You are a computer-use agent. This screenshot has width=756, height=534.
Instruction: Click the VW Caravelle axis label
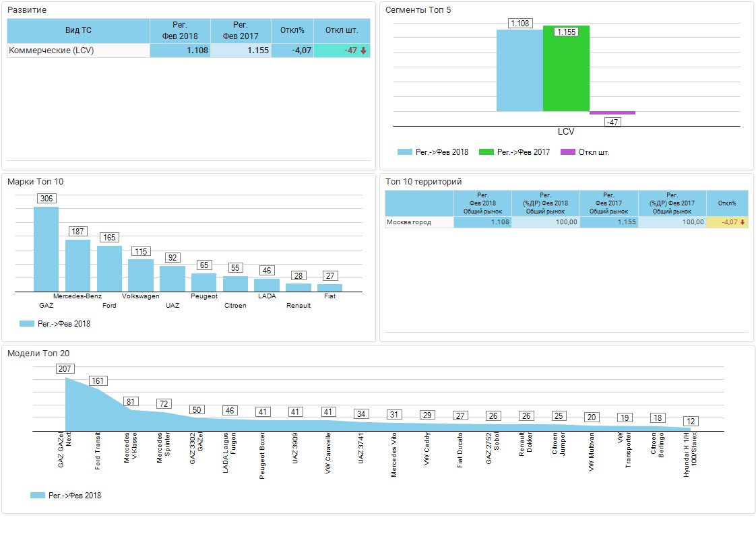(328, 453)
